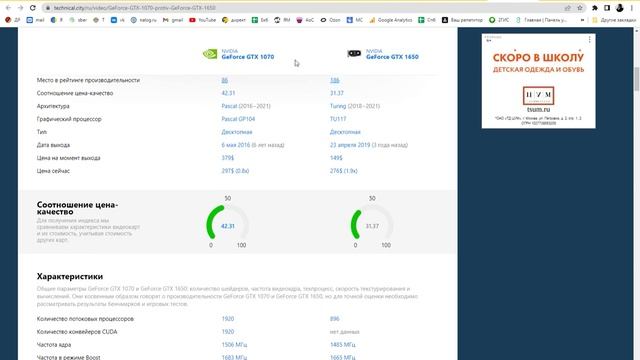Open performance ranking link 86
The width and height of the screenshot is (640, 360).
(x=224, y=80)
